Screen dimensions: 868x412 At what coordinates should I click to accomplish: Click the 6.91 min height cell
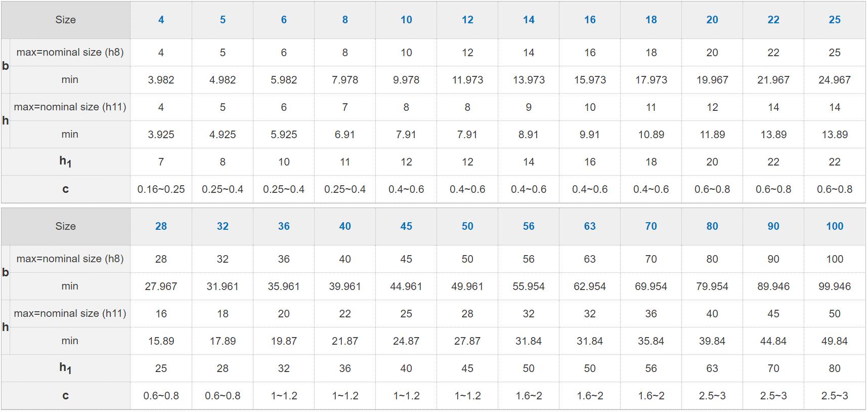345,135
